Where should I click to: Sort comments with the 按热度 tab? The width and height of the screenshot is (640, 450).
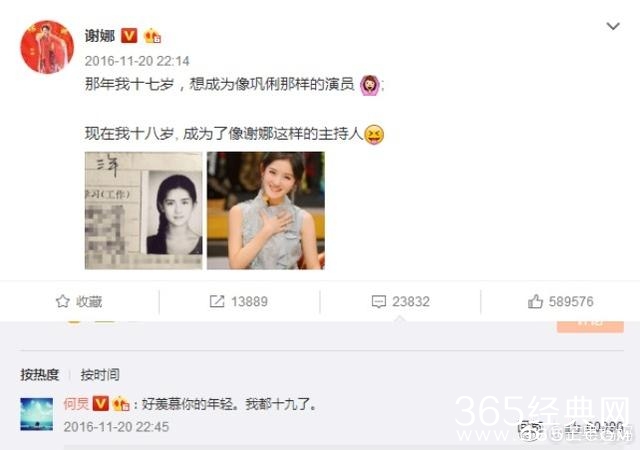coord(40,374)
